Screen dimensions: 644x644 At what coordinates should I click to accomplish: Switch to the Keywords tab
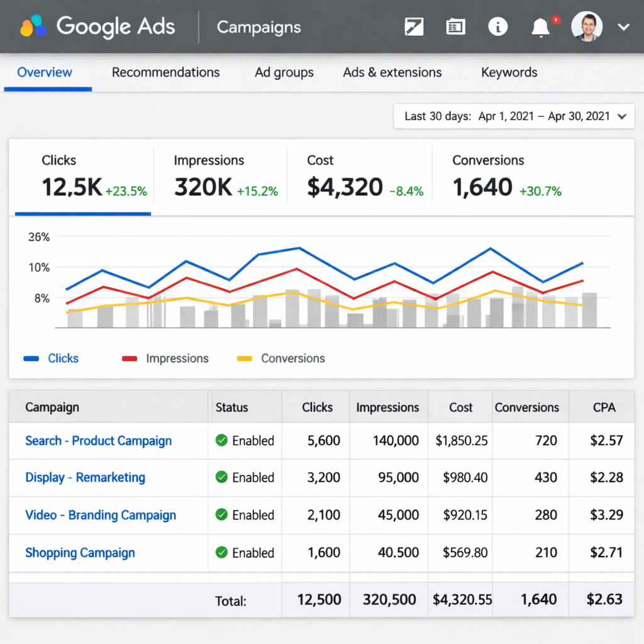click(x=509, y=72)
